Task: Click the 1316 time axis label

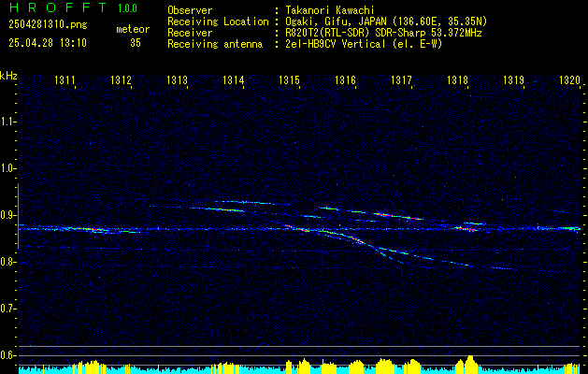Action: pos(345,79)
